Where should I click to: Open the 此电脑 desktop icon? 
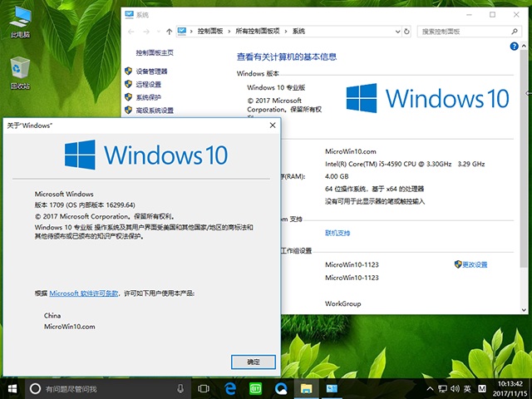tap(20, 22)
